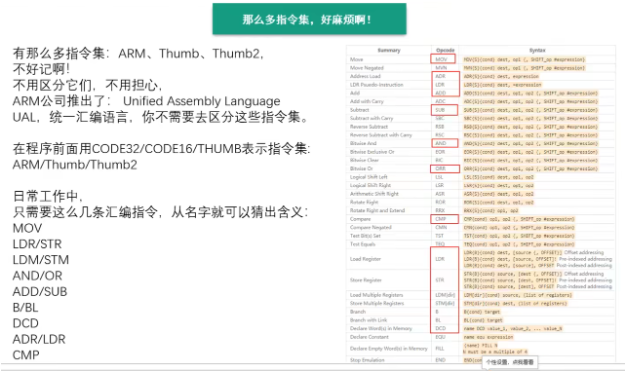The width and height of the screenshot is (625, 371).
Task: Click the BL(cond) target syntax cell
Action: [483, 320]
